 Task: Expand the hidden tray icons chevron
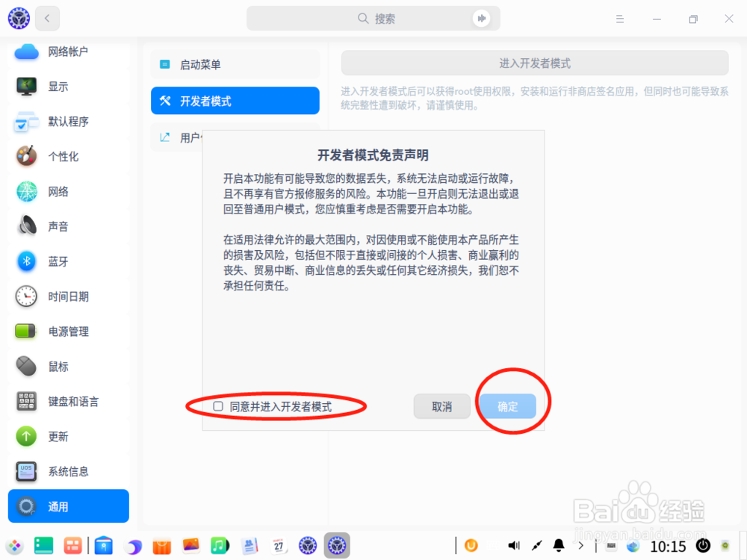click(x=580, y=545)
